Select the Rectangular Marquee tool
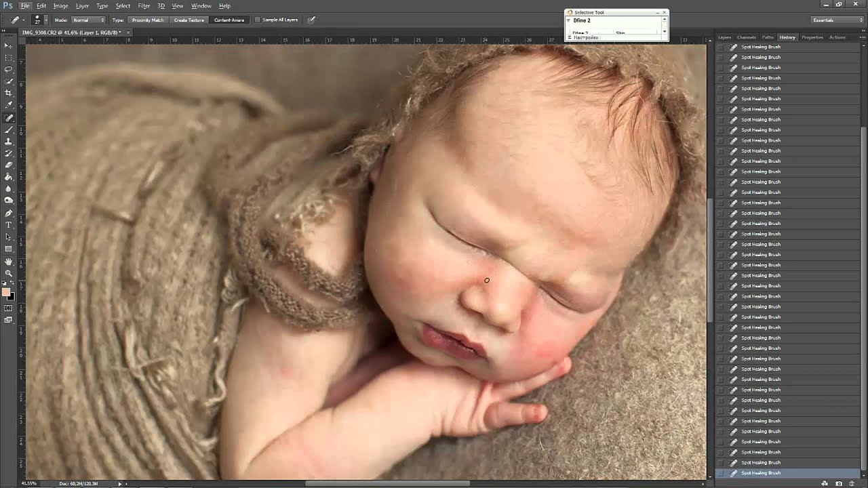 [9, 58]
